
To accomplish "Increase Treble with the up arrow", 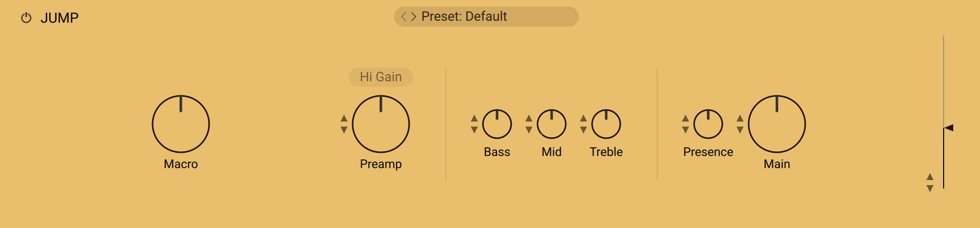I will pyautogui.click(x=583, y=119).
